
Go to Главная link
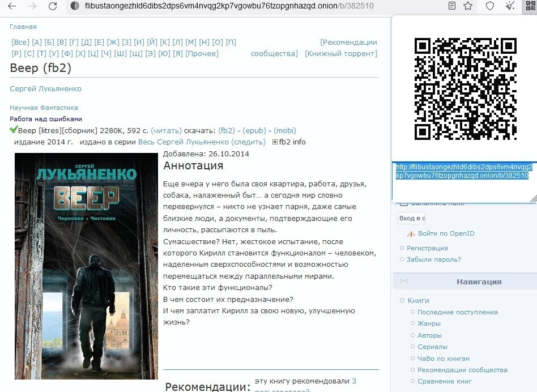(23, 27)
